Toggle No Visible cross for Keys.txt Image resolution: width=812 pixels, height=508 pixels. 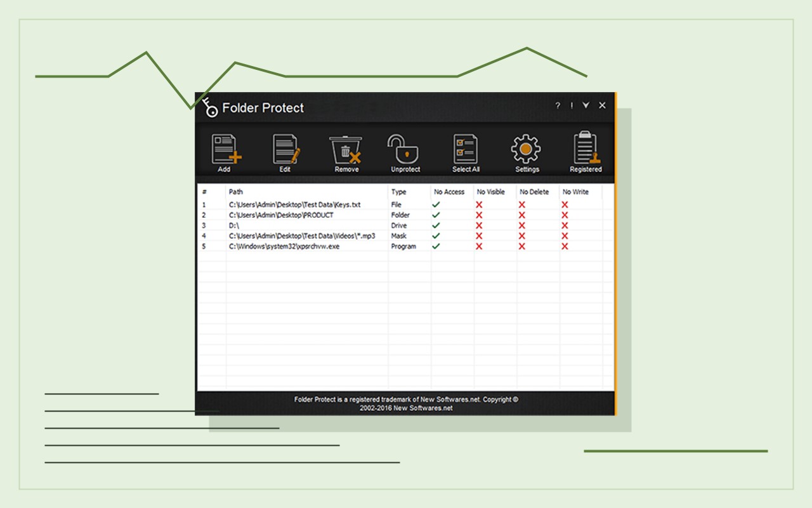click(x=479, y=204)
